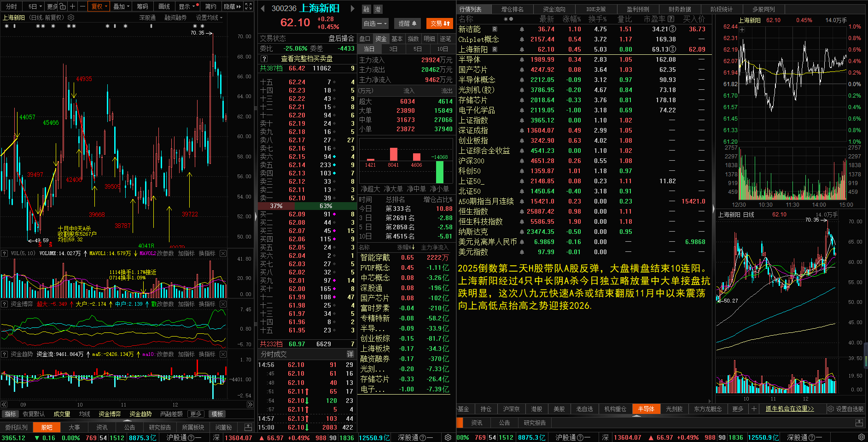Viewport: 868px width, 442px height.
Task: Open the 叠加 overlay dropdown
Action: [122, 6]
